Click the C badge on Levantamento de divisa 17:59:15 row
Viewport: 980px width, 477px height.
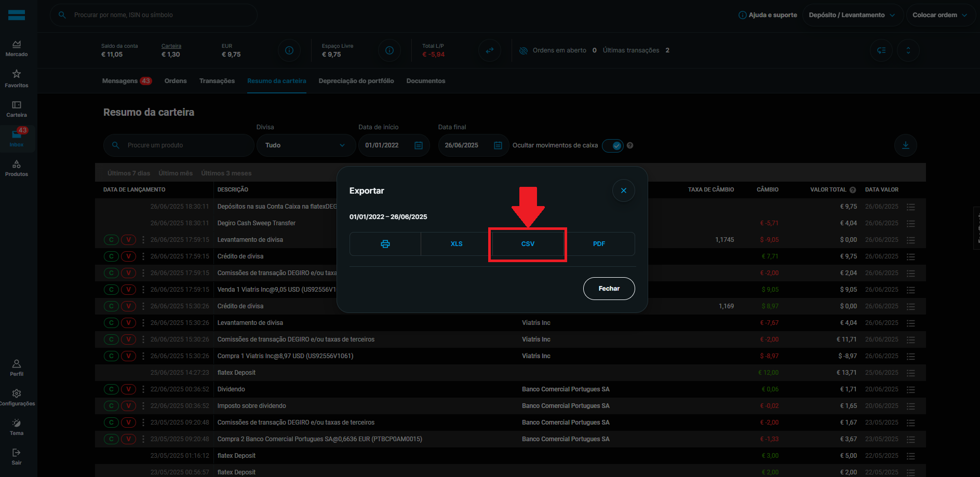(x=111, y=240)
